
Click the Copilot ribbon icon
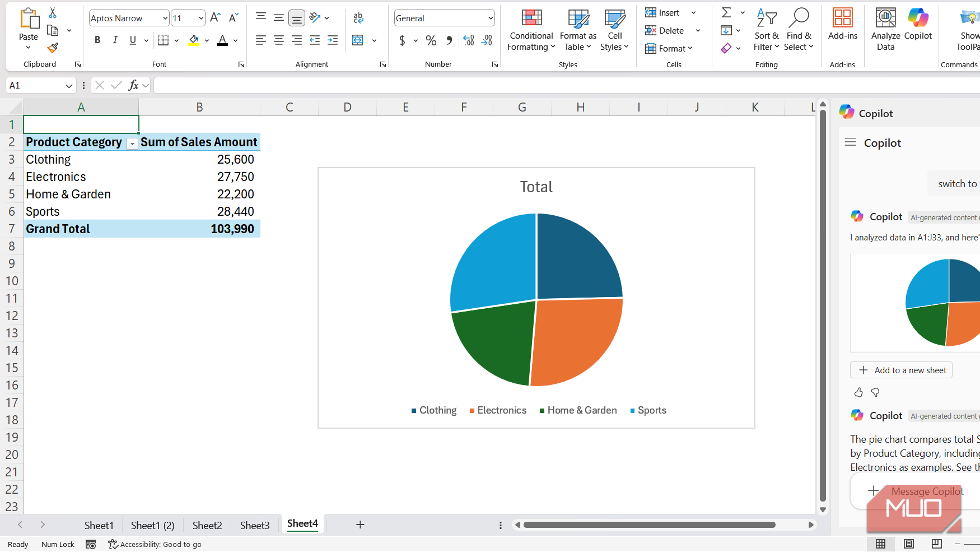click(x=918, y=24)
